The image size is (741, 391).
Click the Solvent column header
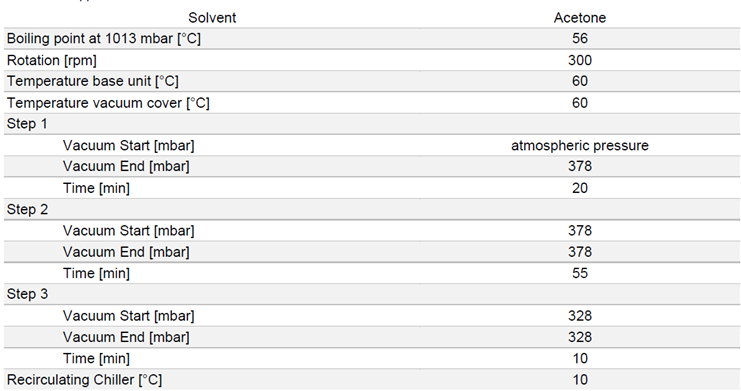click(212, 18)
